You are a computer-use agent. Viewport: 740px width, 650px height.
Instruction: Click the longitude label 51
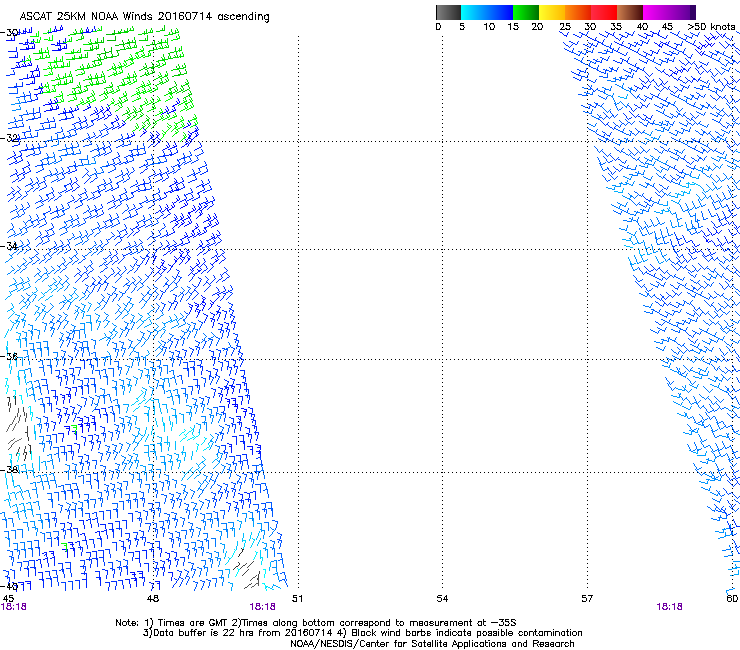[297, 599]
